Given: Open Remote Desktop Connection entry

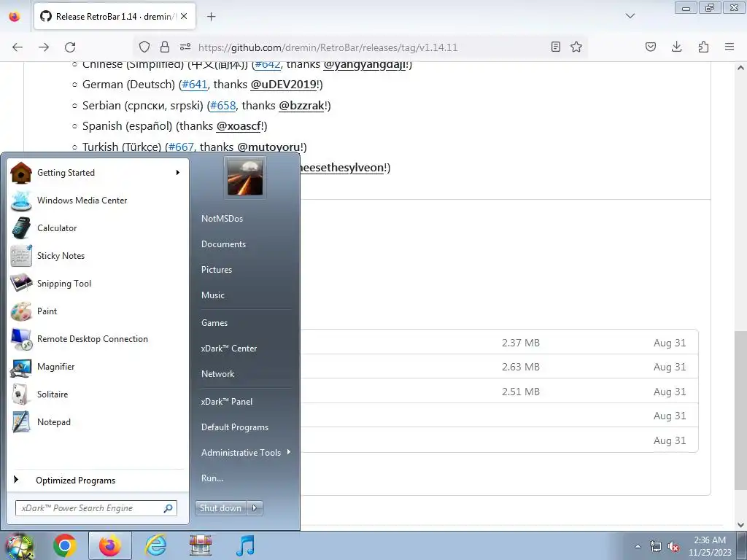Looking at the screenshot, I should point(98,339).
